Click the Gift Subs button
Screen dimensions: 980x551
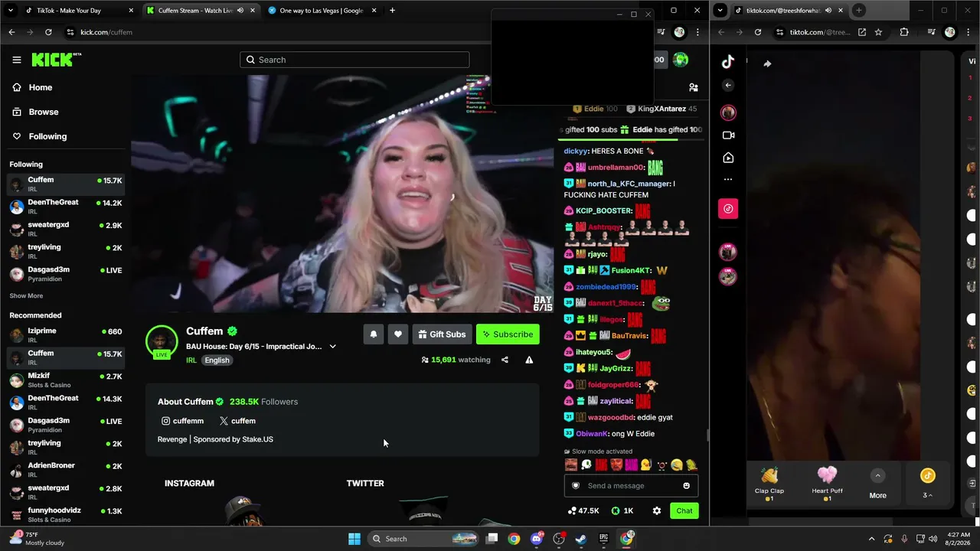[x=442, y=334]
